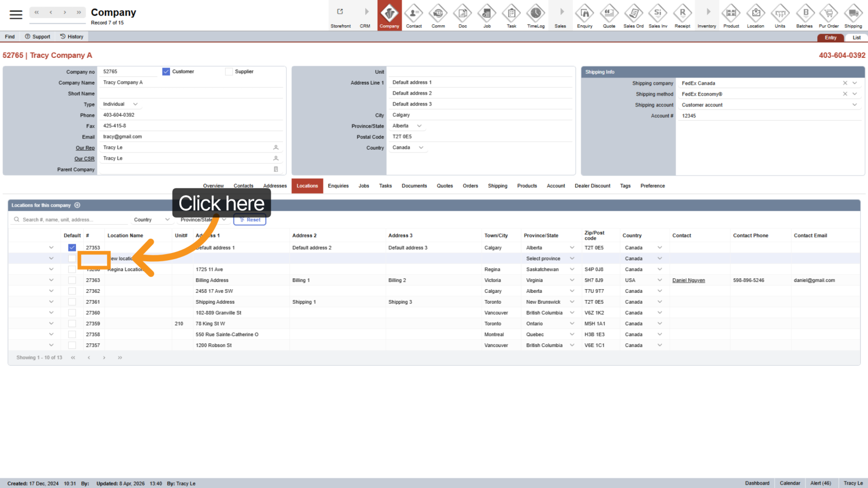The height and width of the screenshot is (488, 868).
Task: Open the Task module
Action: click(x=512, y=15)
